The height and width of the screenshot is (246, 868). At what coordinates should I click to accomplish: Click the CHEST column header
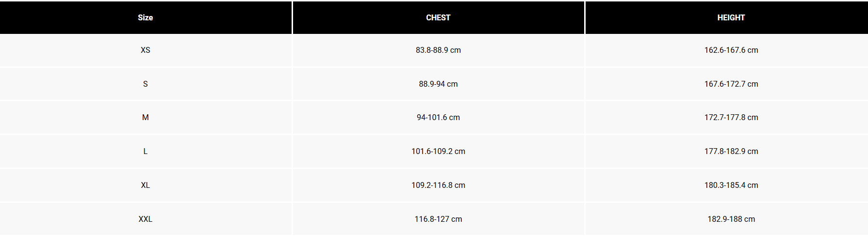pyautogui.click(x=438, y=17)
